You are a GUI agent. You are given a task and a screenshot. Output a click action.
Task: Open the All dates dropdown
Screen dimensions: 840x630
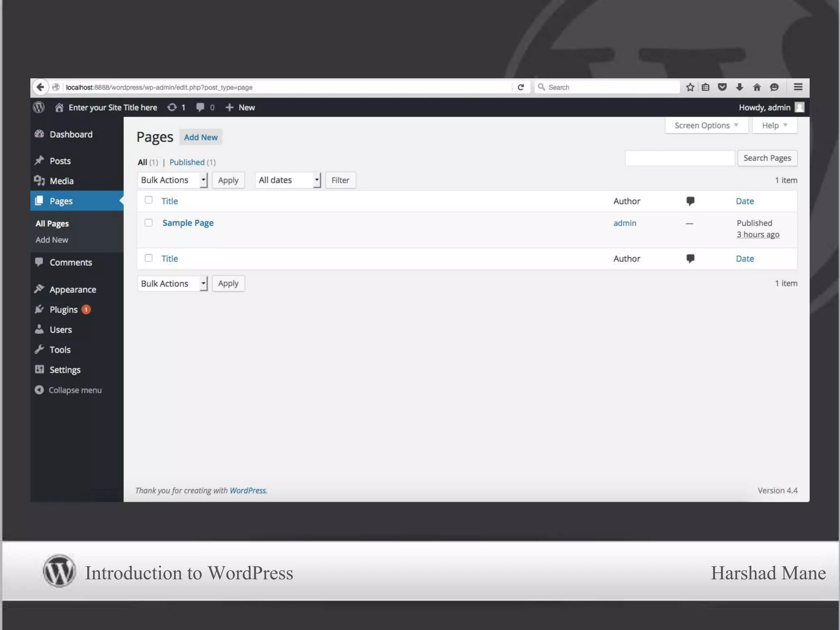click(288, 180)
